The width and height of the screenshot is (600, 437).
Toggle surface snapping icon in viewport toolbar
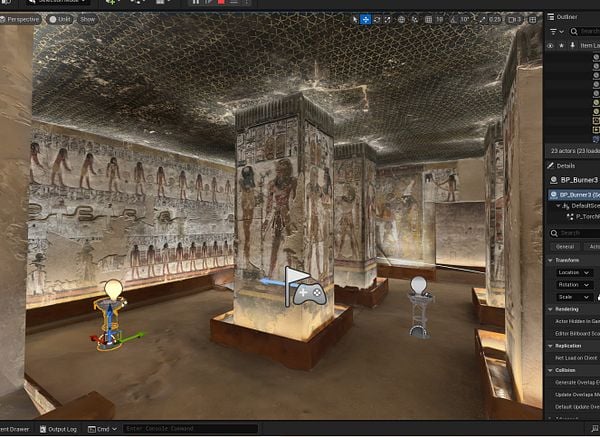415,19
